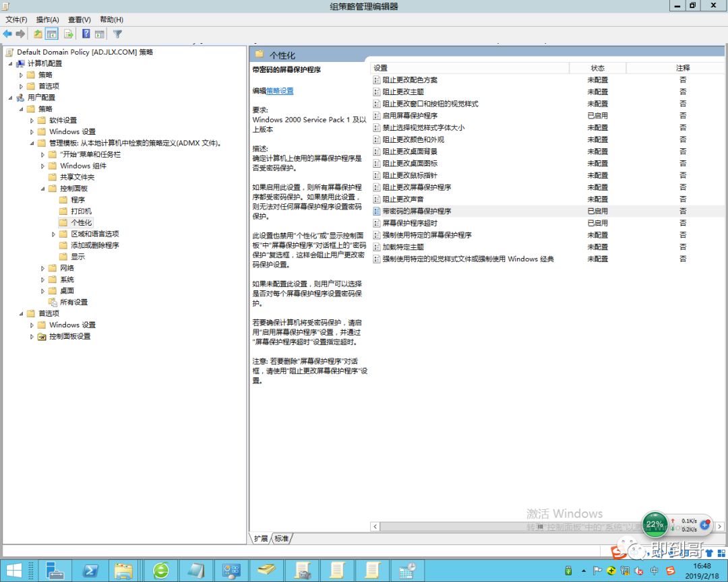
Task: Go up one level with folder icon
Action: pyautogui.click(x=38, y=34)
